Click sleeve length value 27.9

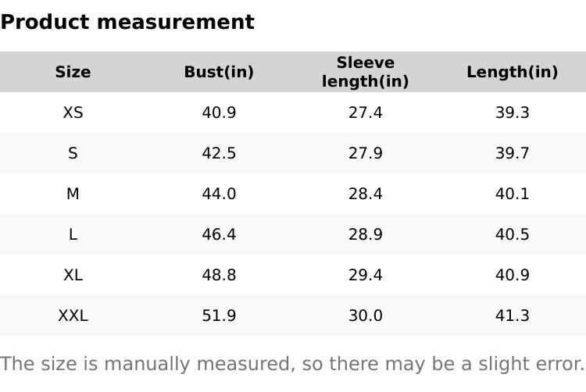point(365,153)
